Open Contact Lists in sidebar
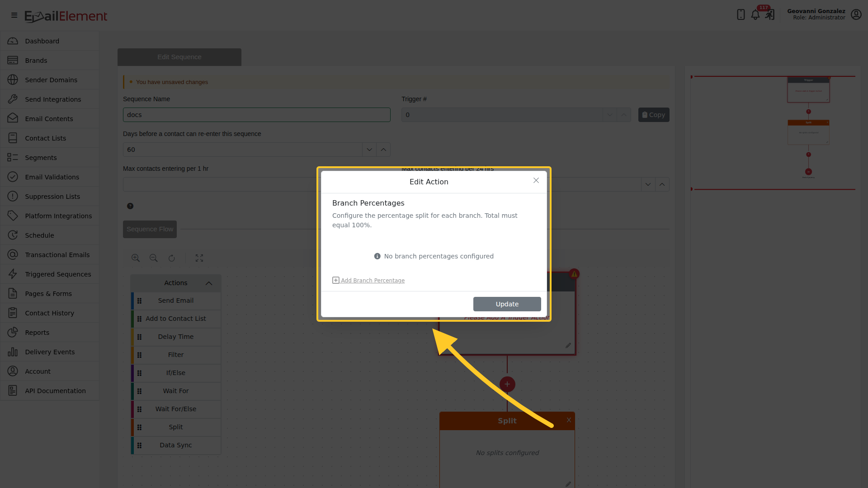868x488 pixels. point(50,138)
